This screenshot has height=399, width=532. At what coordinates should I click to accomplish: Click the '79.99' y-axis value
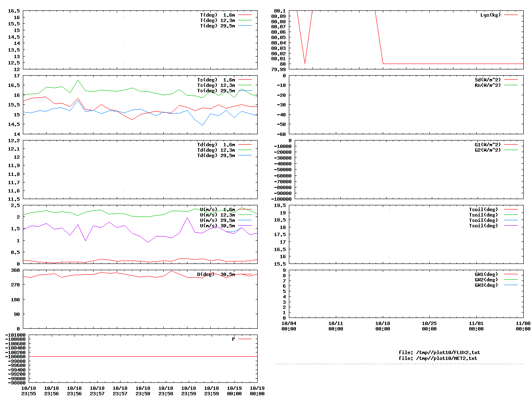(x=278, y=69)
